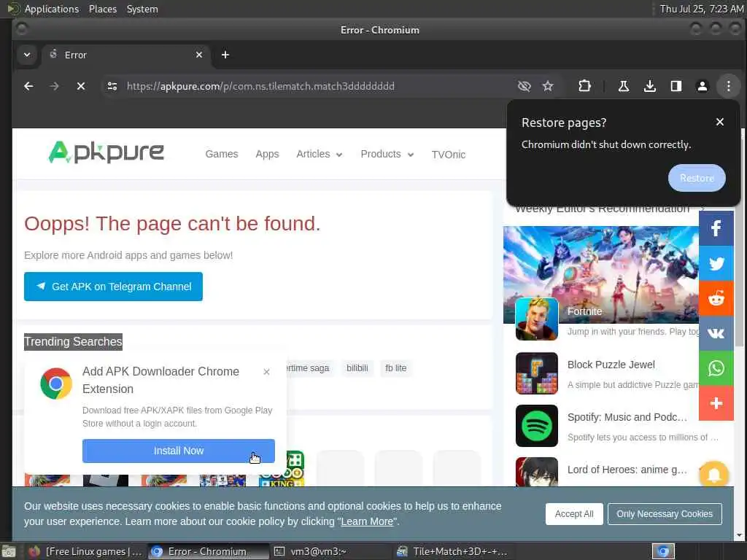The width and height of the screenshot is (747, 560).
Task: Click the clock Thu Jul 25, 7:23 AM
Action: click(x=701, y=9)
